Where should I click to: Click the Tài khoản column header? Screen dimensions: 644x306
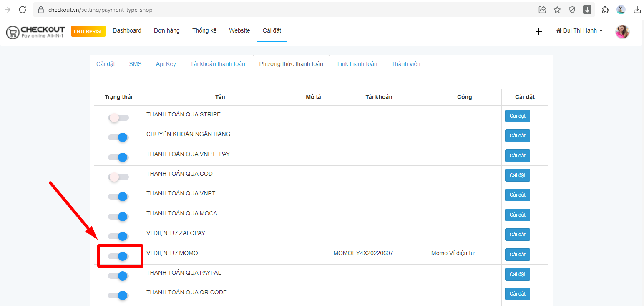[379, 97]
